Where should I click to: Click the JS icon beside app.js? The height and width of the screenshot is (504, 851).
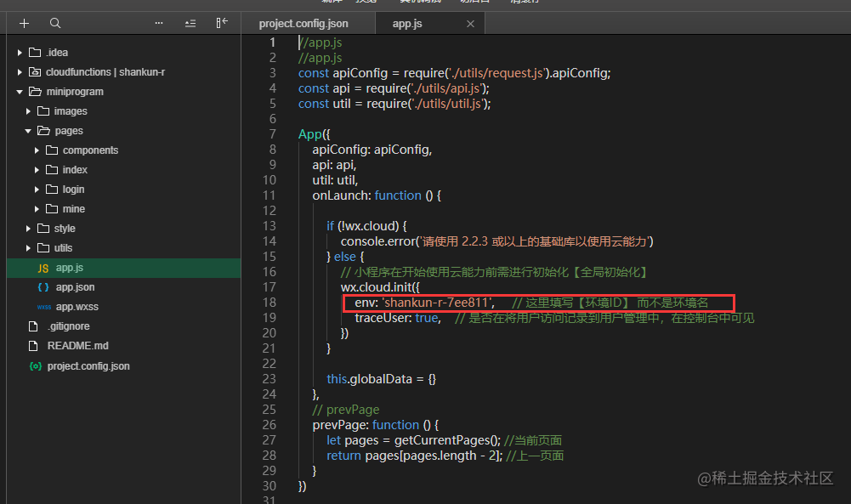click(x=43, y=268)
